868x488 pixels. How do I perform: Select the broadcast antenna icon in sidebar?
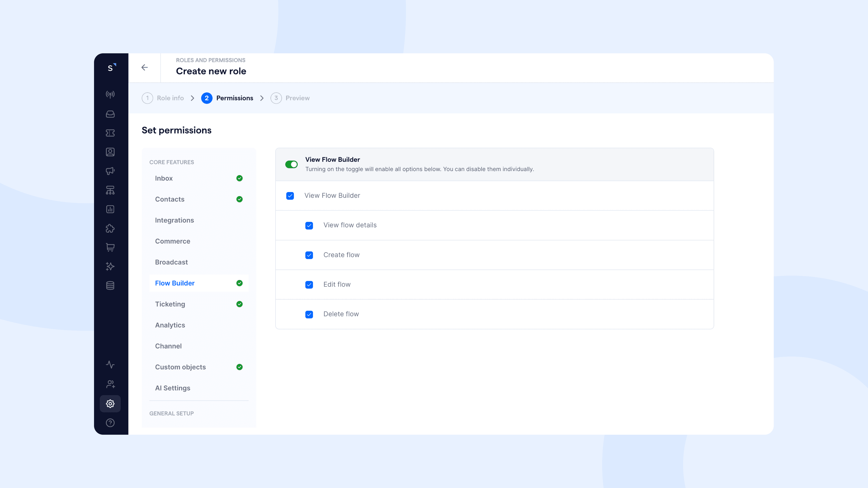[110, 95]
